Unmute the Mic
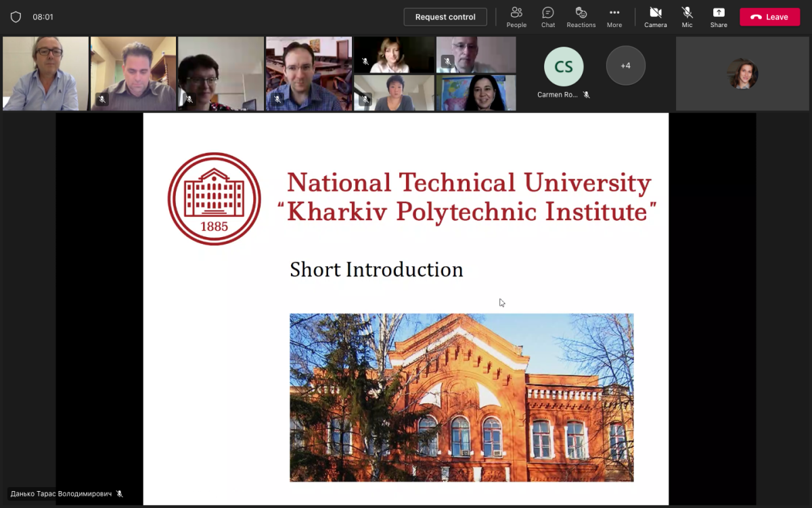The height and width of the screenshot is (508, 812). [687, 17]
